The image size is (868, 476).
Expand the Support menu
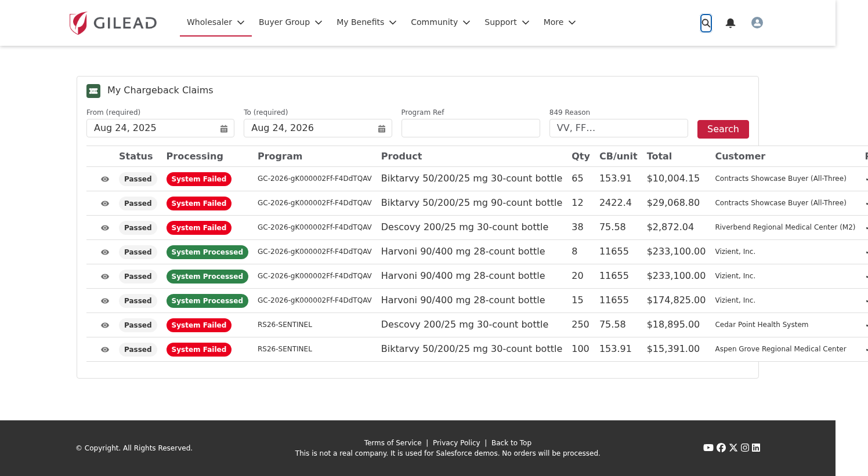click(x=507, y=23)
